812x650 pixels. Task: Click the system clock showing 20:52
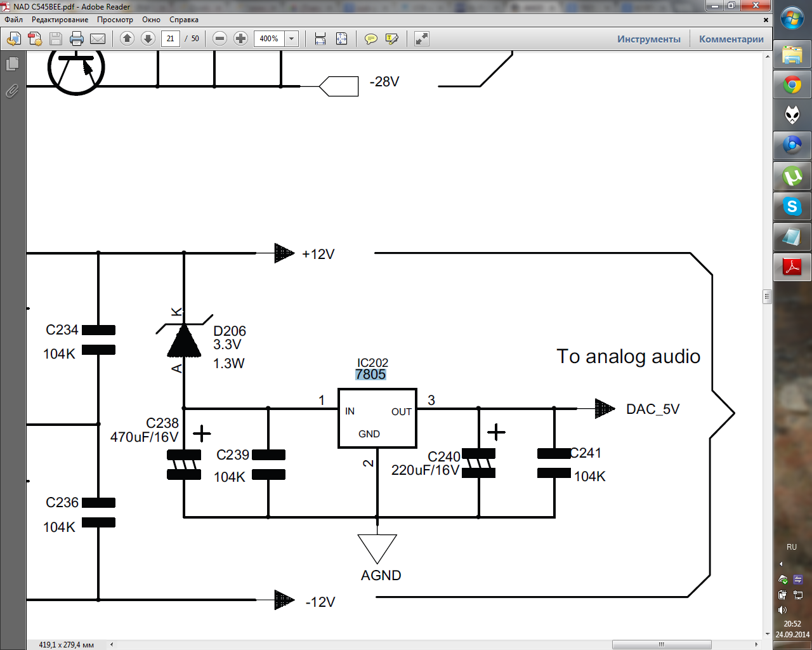[792, 624]
